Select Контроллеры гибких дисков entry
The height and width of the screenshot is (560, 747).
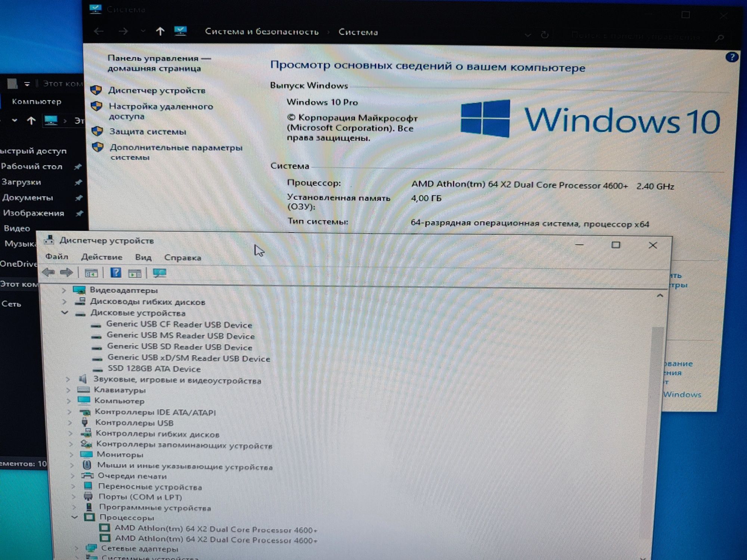tap(158, 434)
